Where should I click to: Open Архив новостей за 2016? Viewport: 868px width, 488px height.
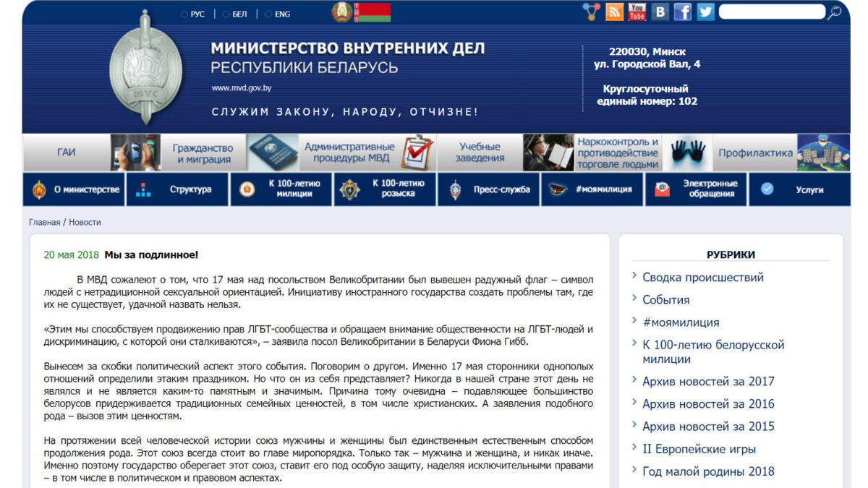coord(708,403)
